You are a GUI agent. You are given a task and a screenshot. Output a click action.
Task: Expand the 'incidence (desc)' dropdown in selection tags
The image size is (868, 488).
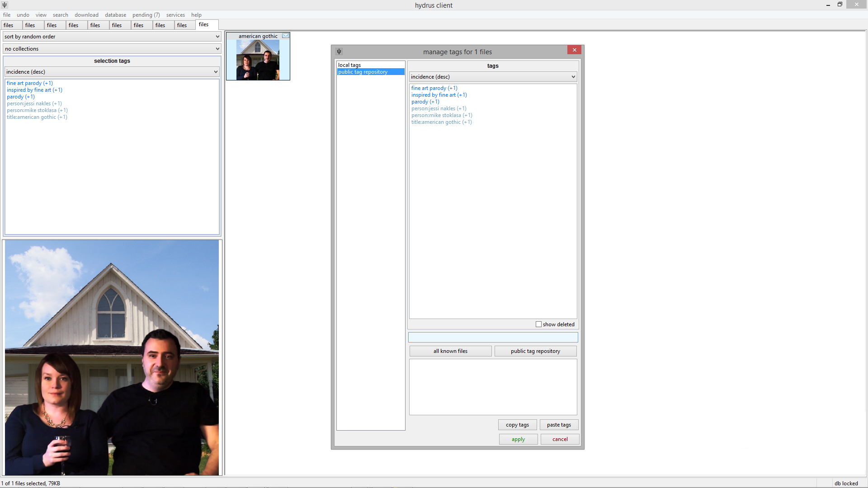(x=217, y=71)
